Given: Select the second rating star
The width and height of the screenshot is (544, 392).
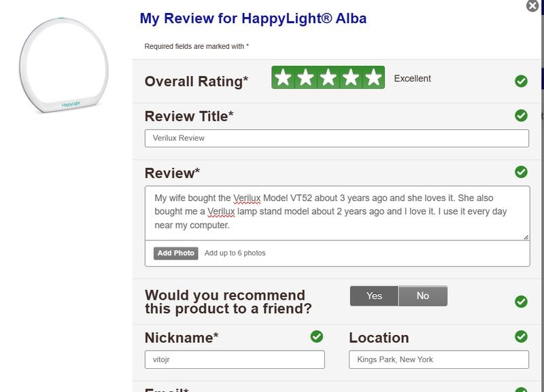Looking at the screenshot, I should coord(305,78).
